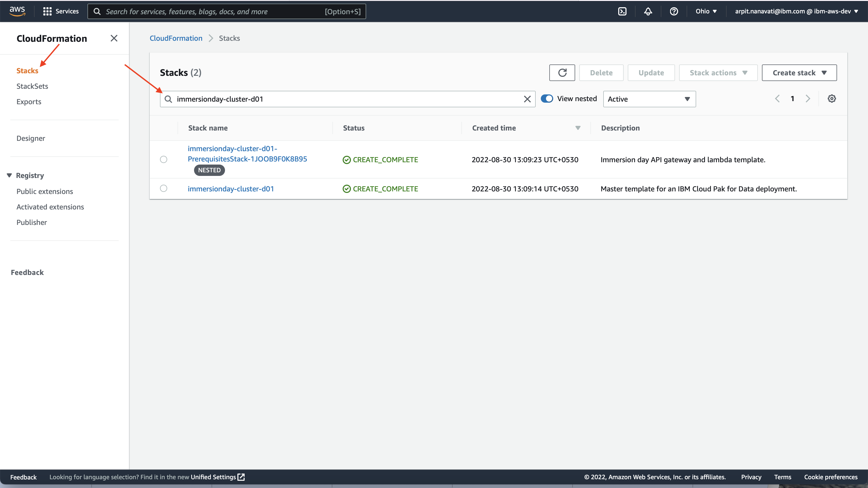Open the Privacy footer link

click(x=751, y=477)
